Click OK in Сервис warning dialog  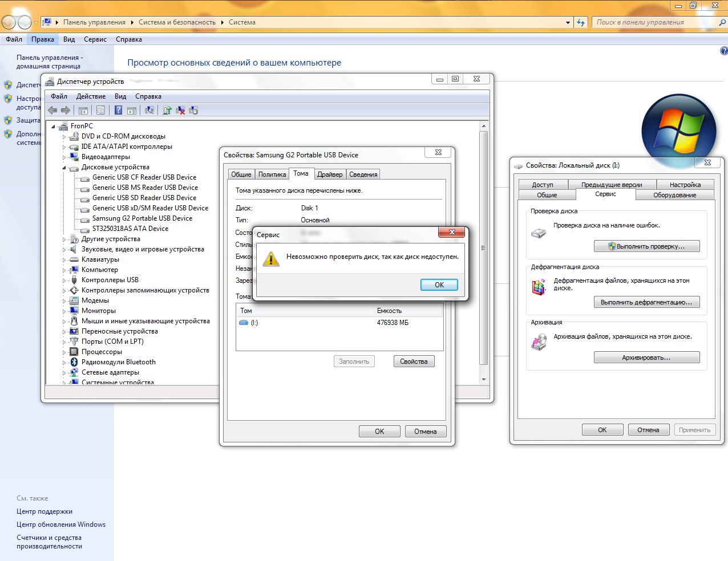[x=439, y=285]
